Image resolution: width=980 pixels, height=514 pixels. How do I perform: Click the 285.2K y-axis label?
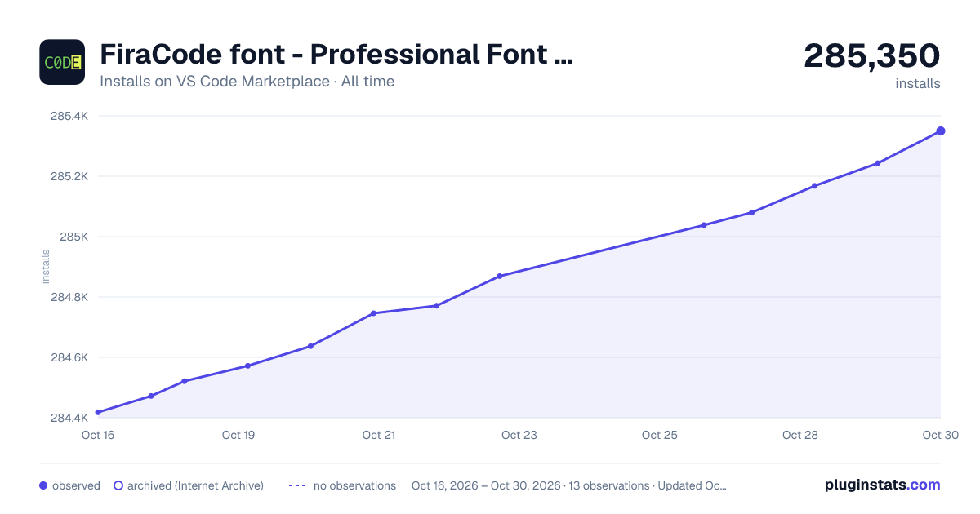point(69,176)
